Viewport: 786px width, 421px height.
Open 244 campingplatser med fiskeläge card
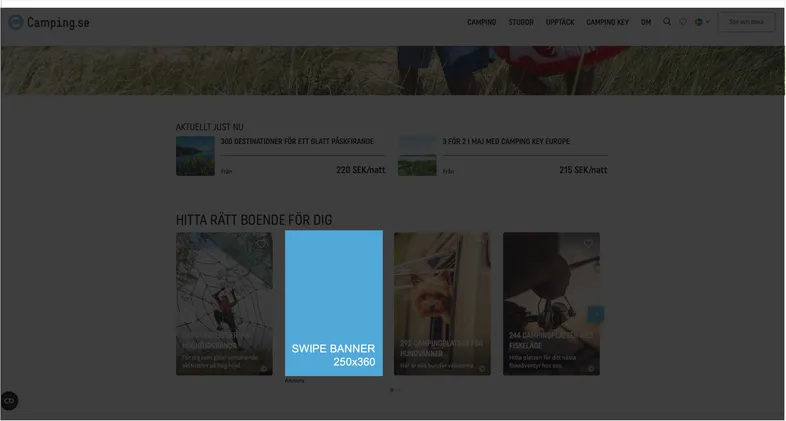(x=551, y=304)
